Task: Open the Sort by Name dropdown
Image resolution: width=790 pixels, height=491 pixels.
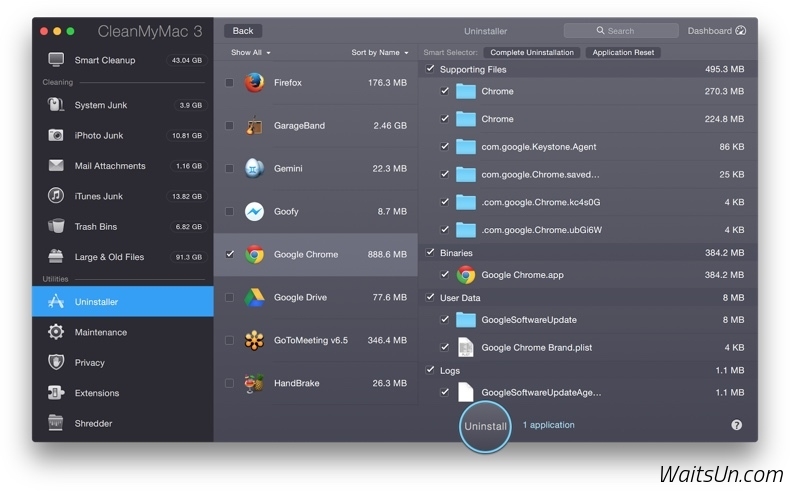Action: point(379,52)
